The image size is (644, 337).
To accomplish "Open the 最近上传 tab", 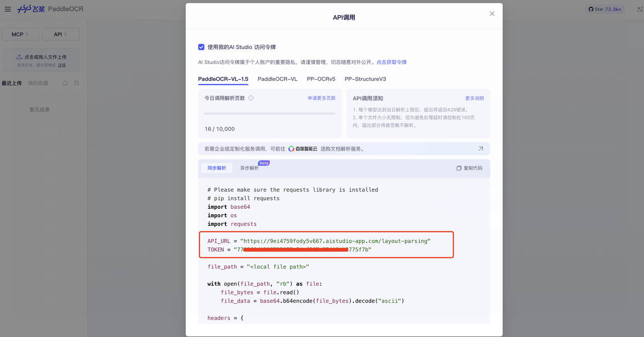I will 12,83.
